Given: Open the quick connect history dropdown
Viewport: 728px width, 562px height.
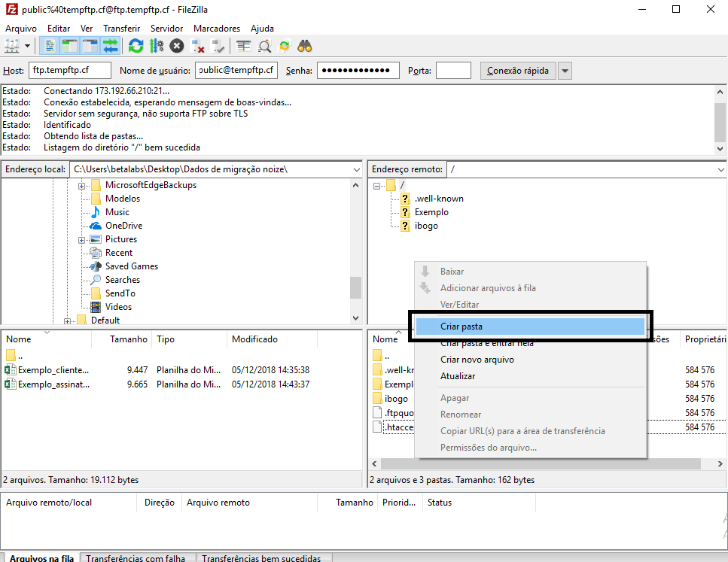Looking at the screenshot, I should (x=565, y=71).
